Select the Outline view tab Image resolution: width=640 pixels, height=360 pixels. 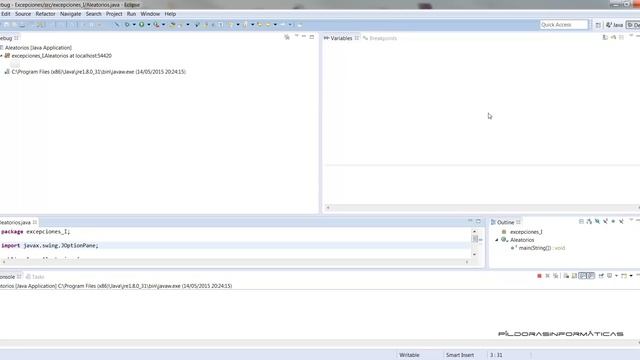click(x=505, y=222)
